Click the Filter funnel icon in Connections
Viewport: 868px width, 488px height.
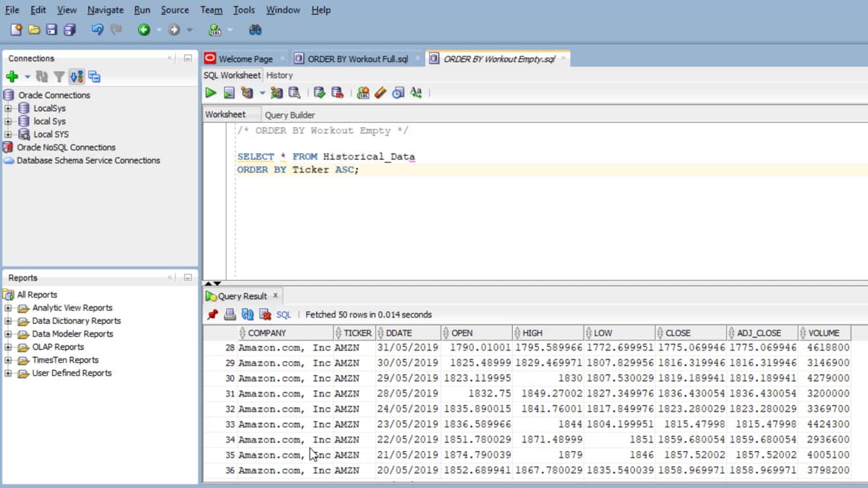59,77
